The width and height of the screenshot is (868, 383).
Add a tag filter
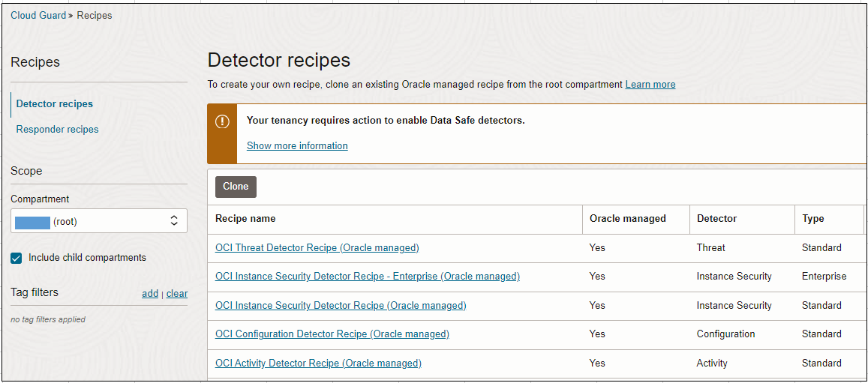pyautogui.click(x=150, y=294)
